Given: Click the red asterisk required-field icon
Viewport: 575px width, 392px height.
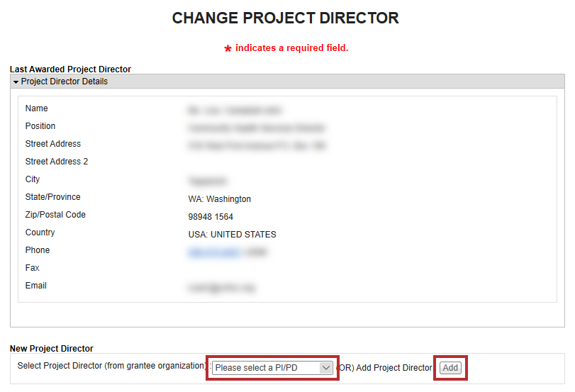Looking at the screenshot, I should (x=228, y=49).
